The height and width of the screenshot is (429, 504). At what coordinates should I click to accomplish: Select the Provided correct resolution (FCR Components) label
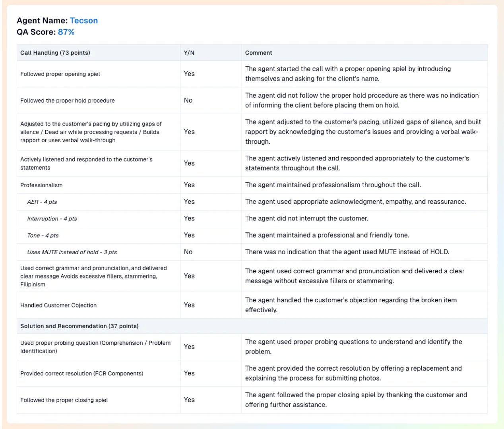coord(82,374)
